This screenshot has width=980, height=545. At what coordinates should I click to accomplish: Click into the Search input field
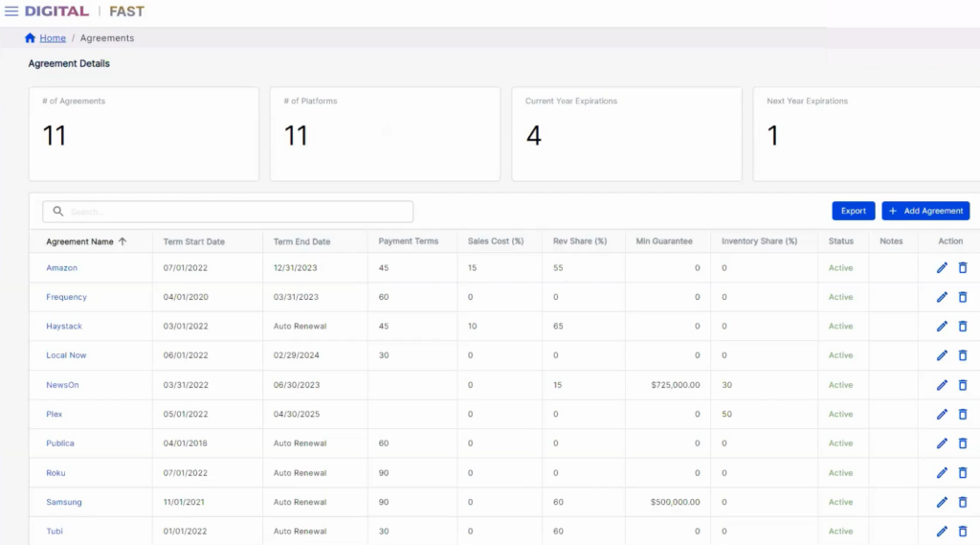pos(230,212)
